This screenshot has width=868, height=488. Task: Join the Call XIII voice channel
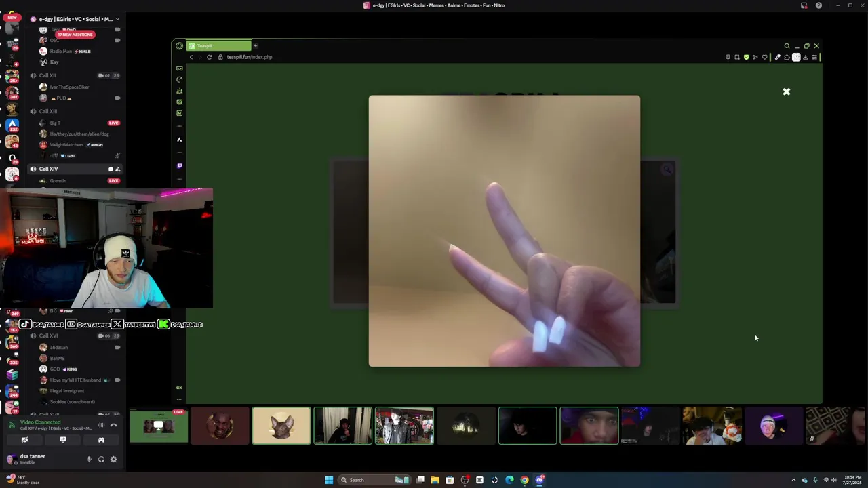click(47, 111)
